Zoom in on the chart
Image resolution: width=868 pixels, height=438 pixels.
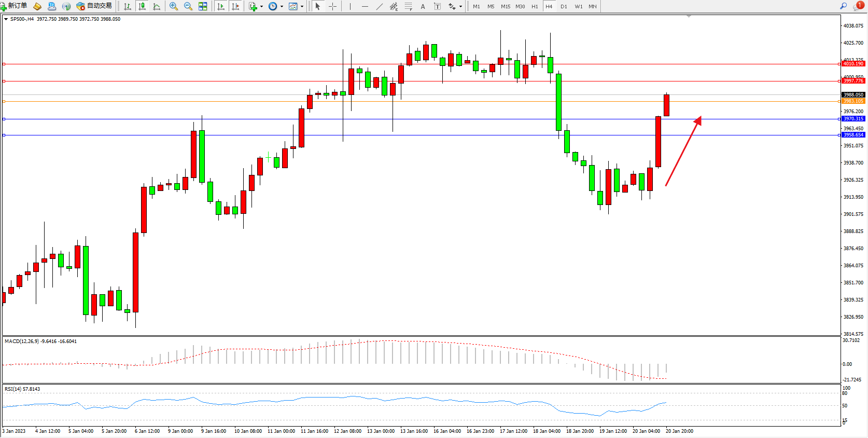(x=174, y=6)
